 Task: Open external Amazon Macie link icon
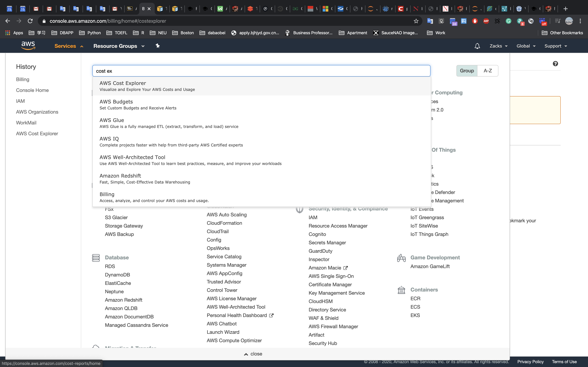point(345,268)
